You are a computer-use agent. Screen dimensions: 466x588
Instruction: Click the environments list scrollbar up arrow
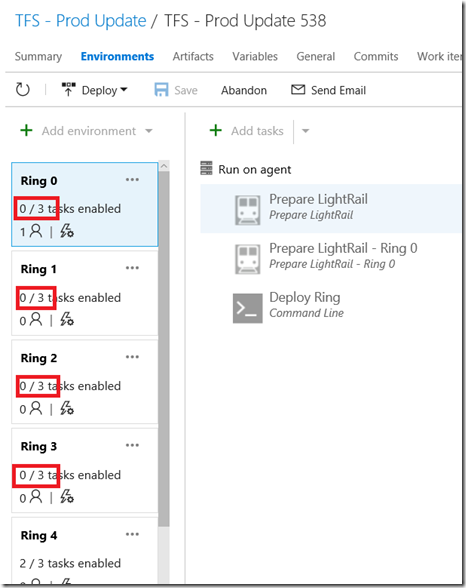(x=164, y=166)
